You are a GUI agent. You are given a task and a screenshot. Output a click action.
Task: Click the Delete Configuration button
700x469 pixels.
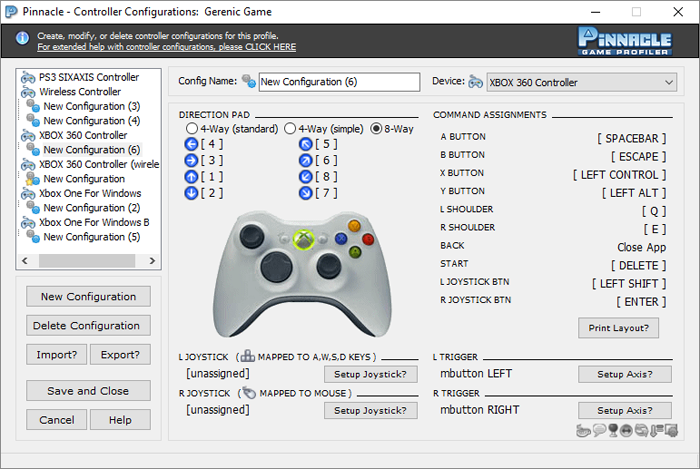point(88,326)
